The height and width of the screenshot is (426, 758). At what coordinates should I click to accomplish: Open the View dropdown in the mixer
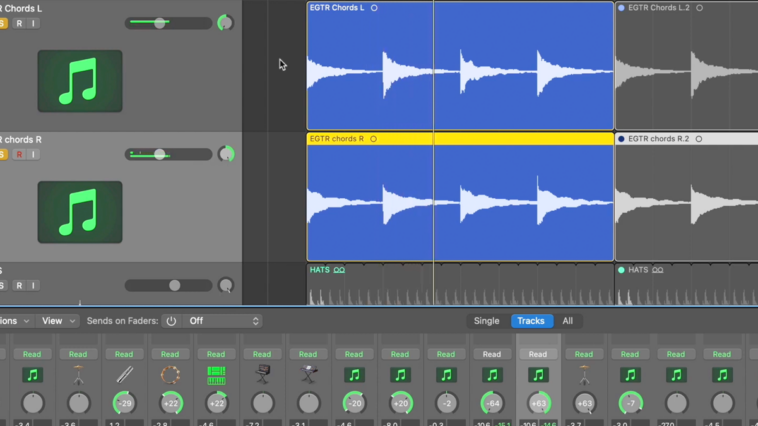[x=58, y=321]
